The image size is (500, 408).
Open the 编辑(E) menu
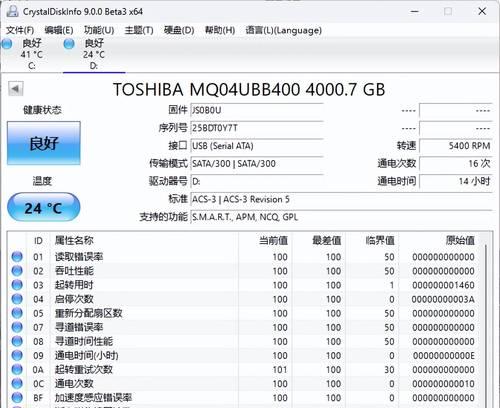pyautogui.click(x=59, y=30)
